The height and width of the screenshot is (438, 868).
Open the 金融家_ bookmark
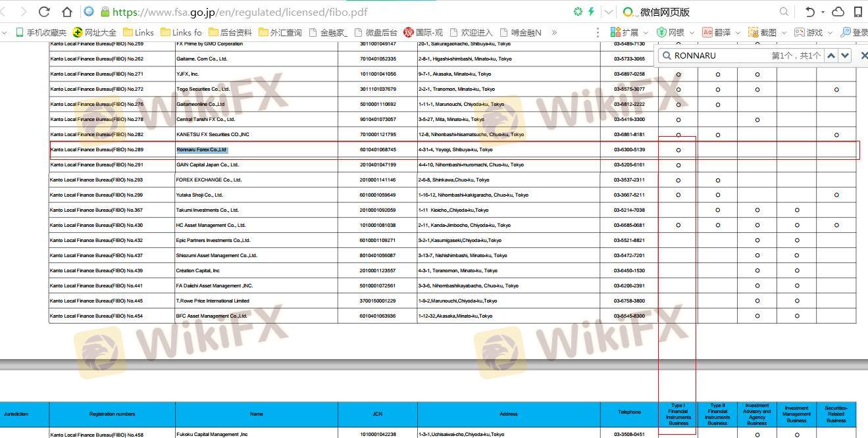(x=328, y=32)
